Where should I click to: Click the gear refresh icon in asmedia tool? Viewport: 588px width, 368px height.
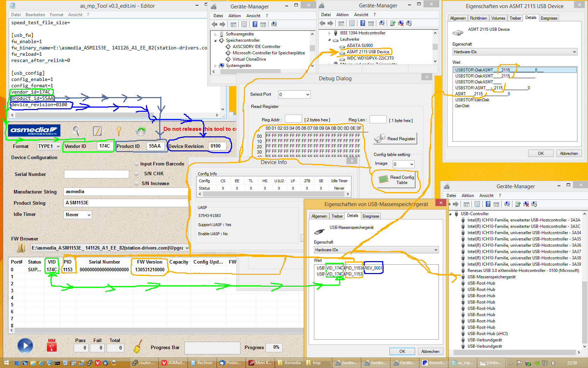click(x=141, y=131)
